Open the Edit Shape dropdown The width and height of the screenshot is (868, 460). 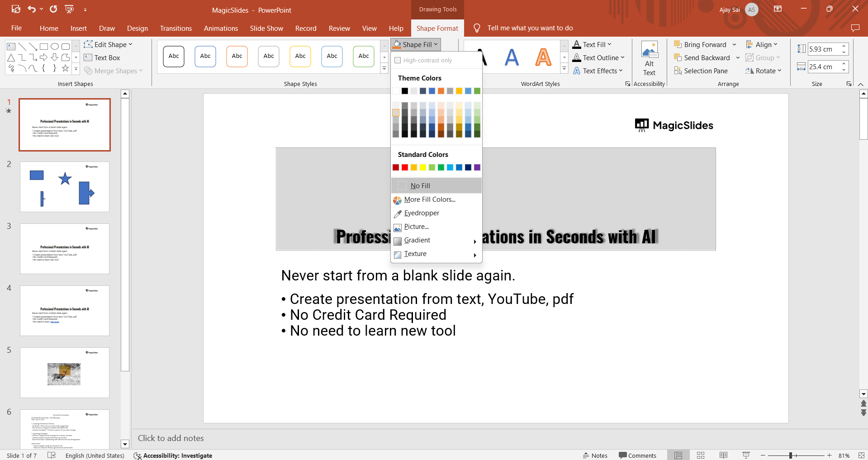tap(108, 44)
